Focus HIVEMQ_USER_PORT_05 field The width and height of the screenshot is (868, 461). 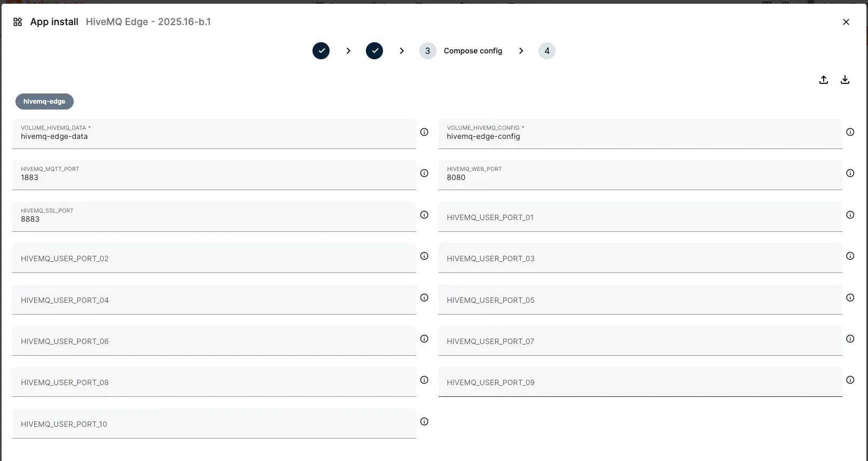(x=640, y=299)
